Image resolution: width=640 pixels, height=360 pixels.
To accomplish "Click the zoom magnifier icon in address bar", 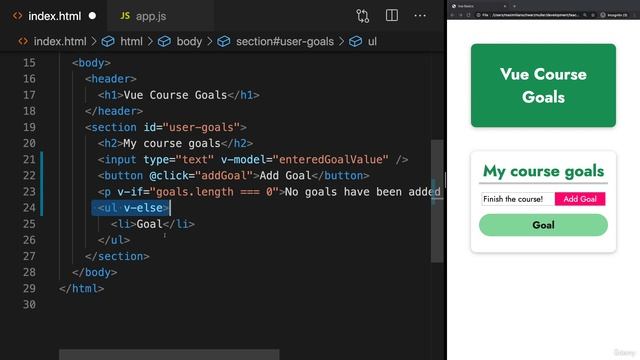I will [585, 15].
